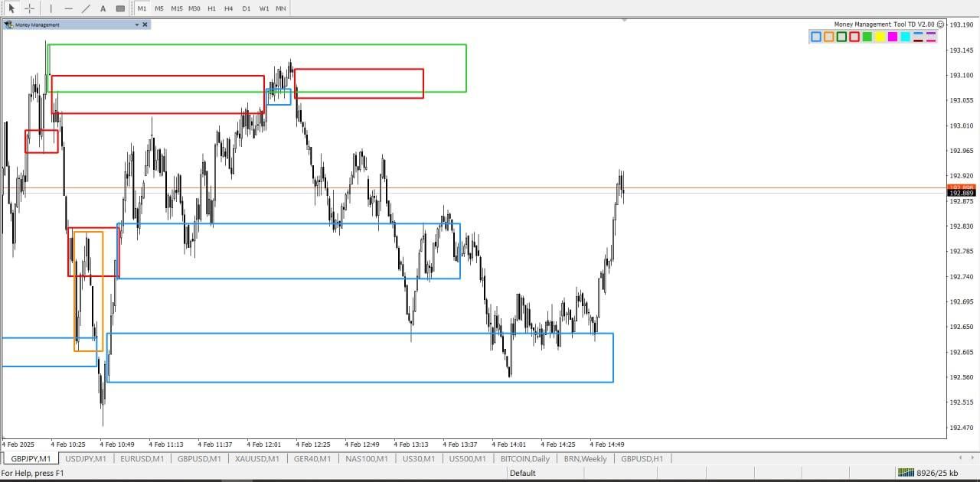Close the Money Management panel
Image resolution: width=980 pixels, height=482 pixels.
tap(145, 24)
